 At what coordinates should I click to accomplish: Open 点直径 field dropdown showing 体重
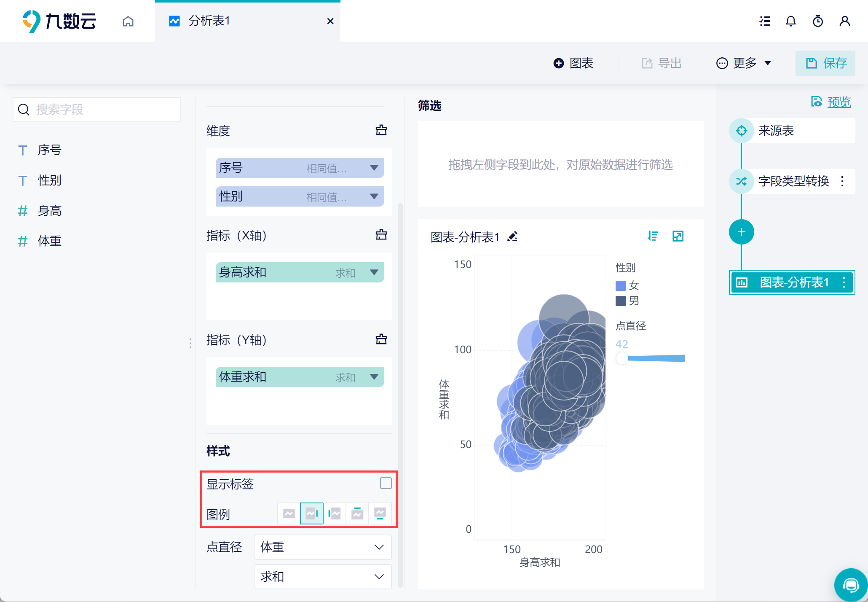pos(323,547)
